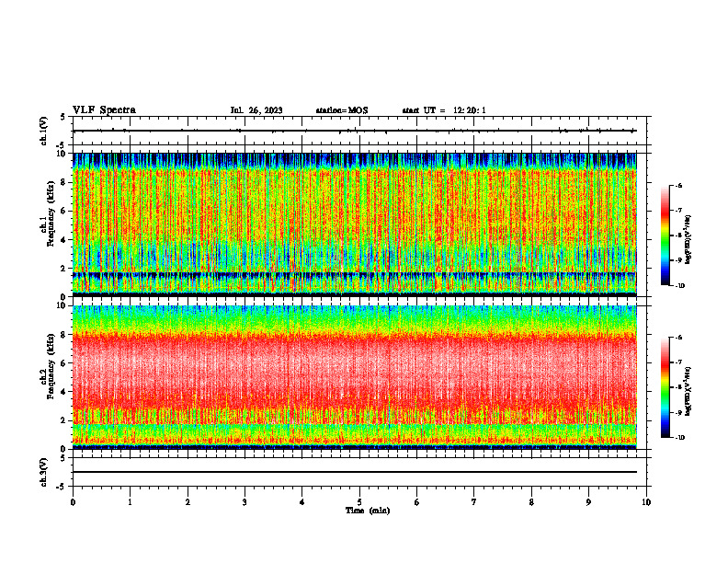Click the ch.1 frequency tick label "6"
Screen dimensions: 728x563
coord(63,212)
